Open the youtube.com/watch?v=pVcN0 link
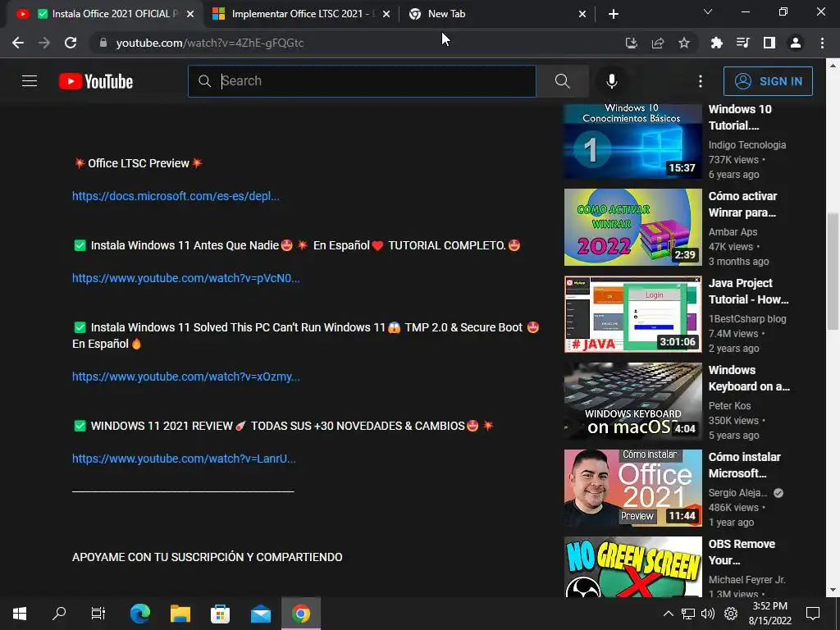Viewport: 840px width, 630px height. click(x=186, y=278)
